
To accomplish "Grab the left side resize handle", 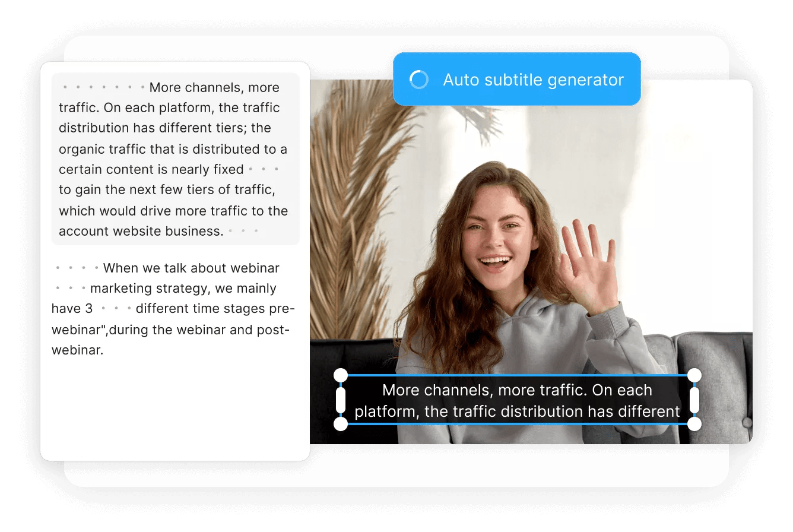I will 341,400.
